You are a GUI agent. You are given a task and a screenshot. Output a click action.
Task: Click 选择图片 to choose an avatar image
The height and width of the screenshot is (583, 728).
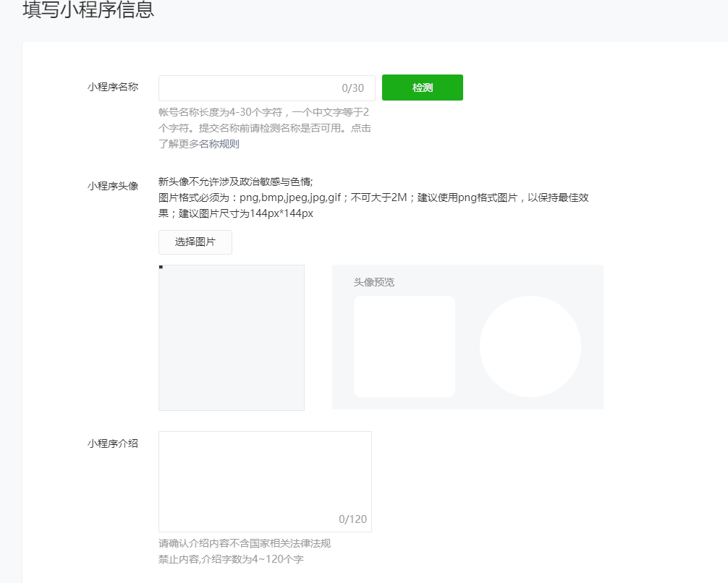tap(195, 242)
